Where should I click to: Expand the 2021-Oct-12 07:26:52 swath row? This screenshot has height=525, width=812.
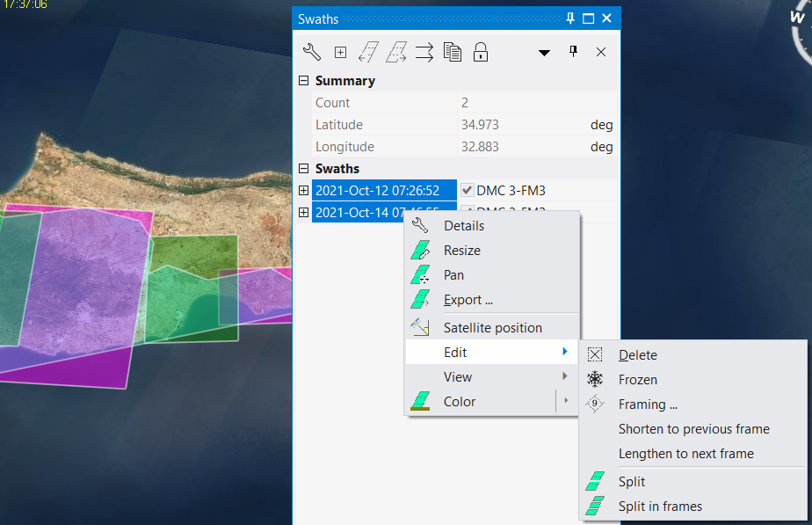(304, 190)
